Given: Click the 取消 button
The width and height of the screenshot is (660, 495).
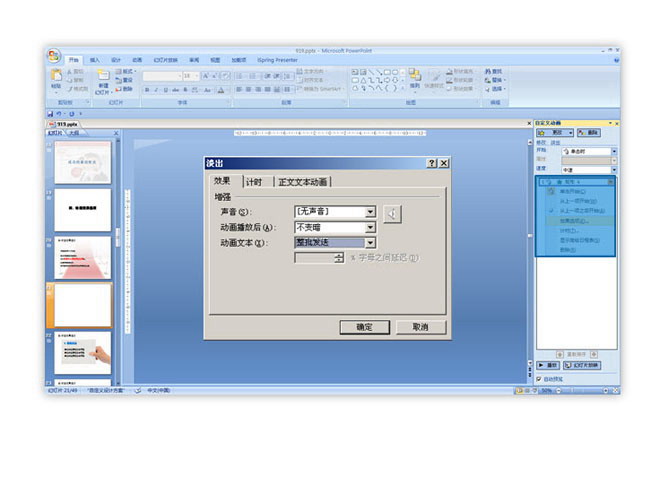Looking at the screenshot, I should (x=420, y=327).
